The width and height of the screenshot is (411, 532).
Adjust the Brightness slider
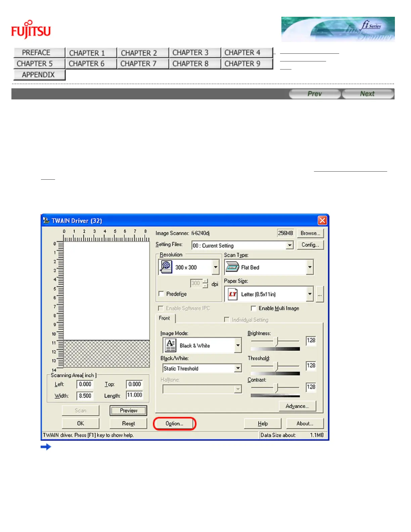click(276, 341)
